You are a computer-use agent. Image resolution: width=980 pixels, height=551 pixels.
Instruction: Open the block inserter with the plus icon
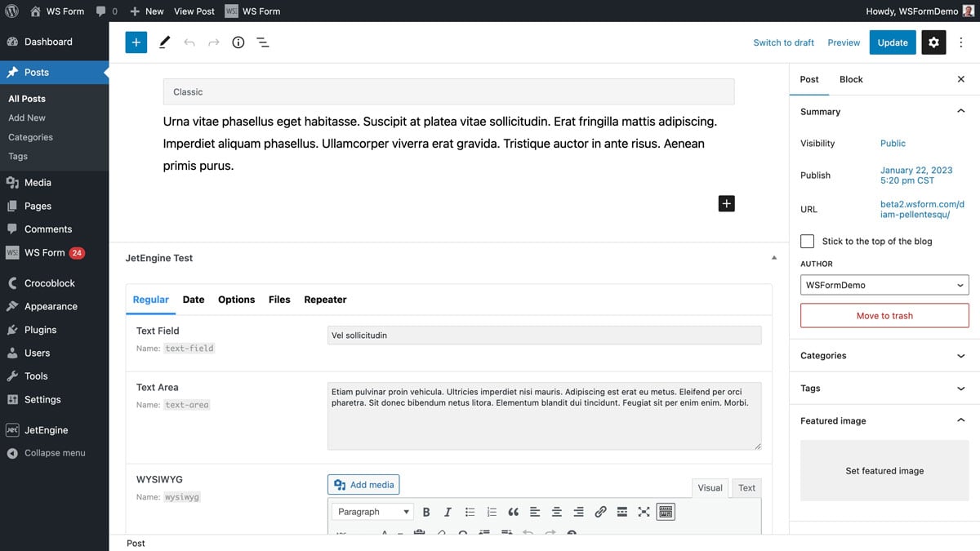[136, 42]
